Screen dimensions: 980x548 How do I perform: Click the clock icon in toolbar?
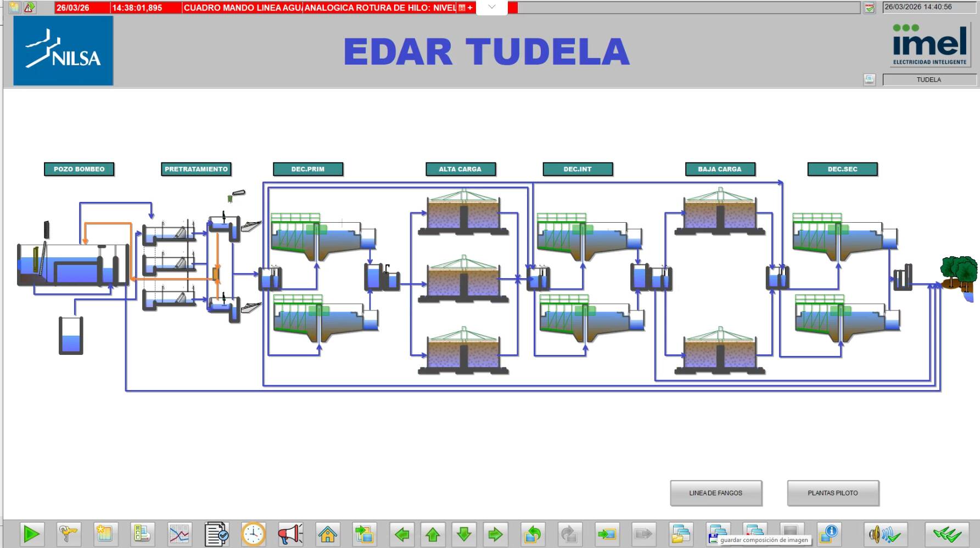(253, 533)
